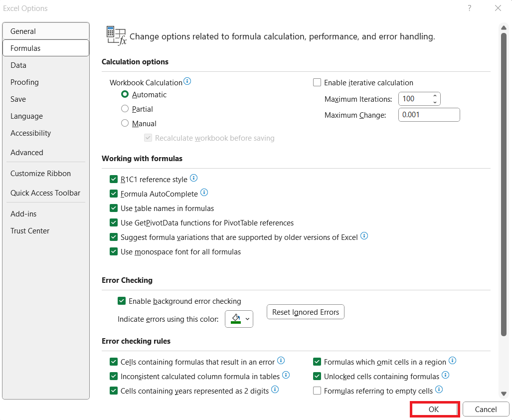Toggle Cells containing years as 2 digits

click(114, 391)
